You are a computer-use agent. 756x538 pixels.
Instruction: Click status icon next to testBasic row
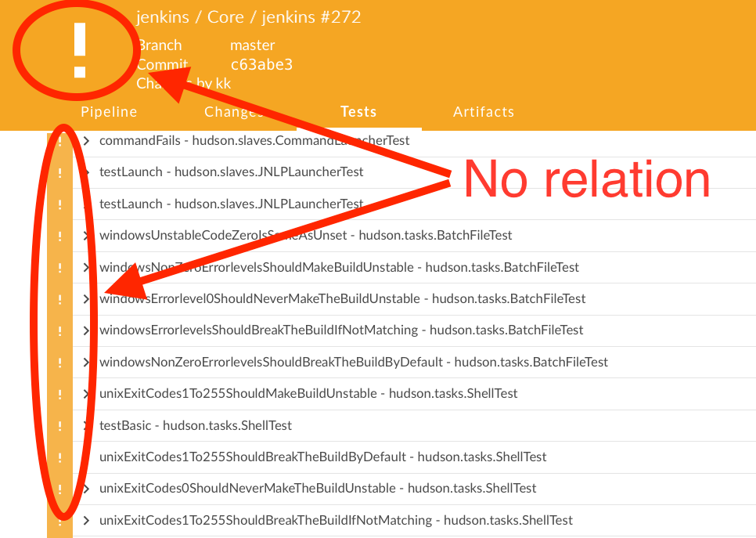59,426
